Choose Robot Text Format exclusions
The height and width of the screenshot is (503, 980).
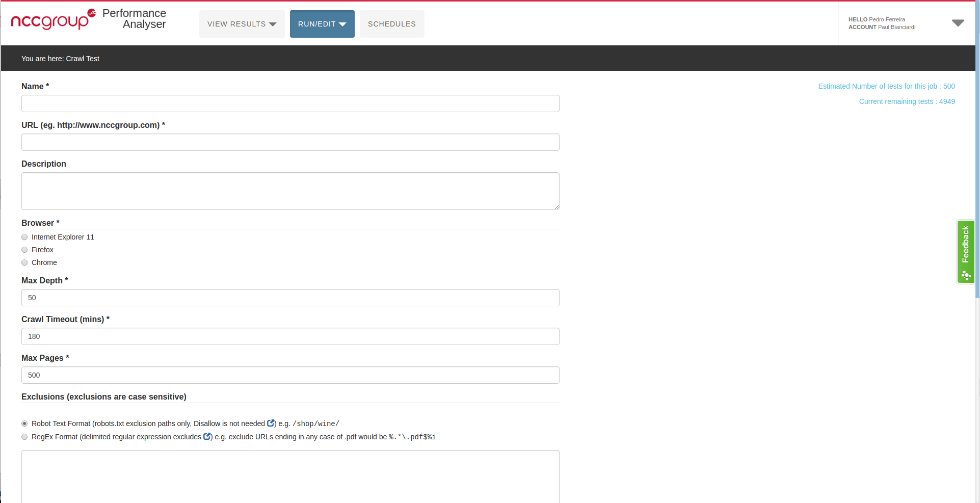24,423
